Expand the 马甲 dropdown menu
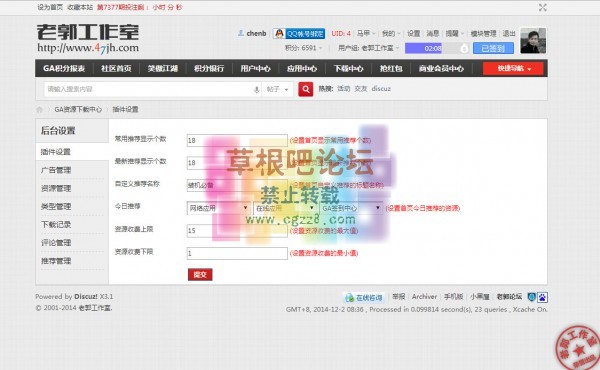Viewport: 600px width, 370px height. [x=366, y=34]
